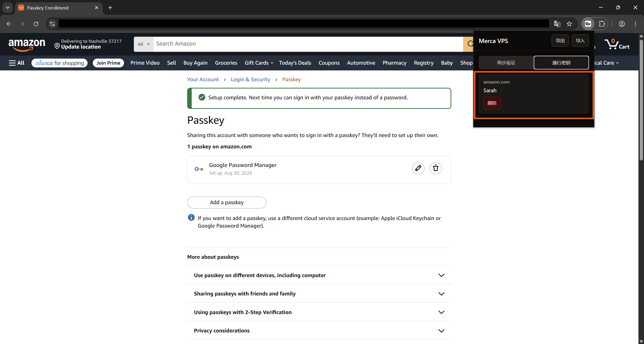
Task: Bookmark this page with star icon
Action: coord(569,24)
